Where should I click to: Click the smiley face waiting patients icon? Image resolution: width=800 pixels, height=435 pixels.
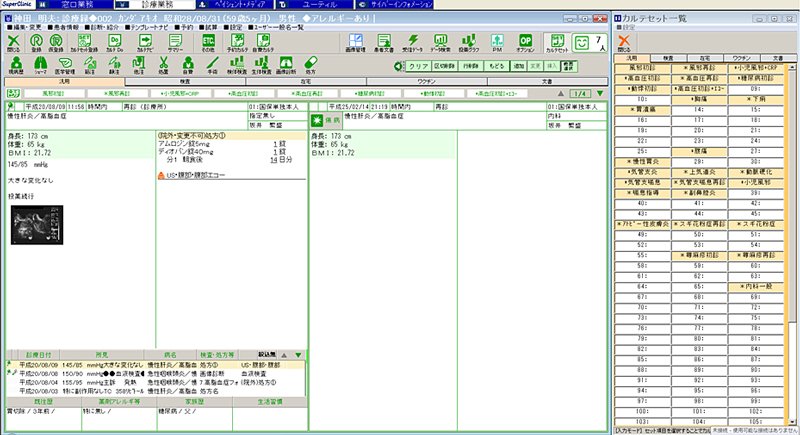tap(582, 42)
